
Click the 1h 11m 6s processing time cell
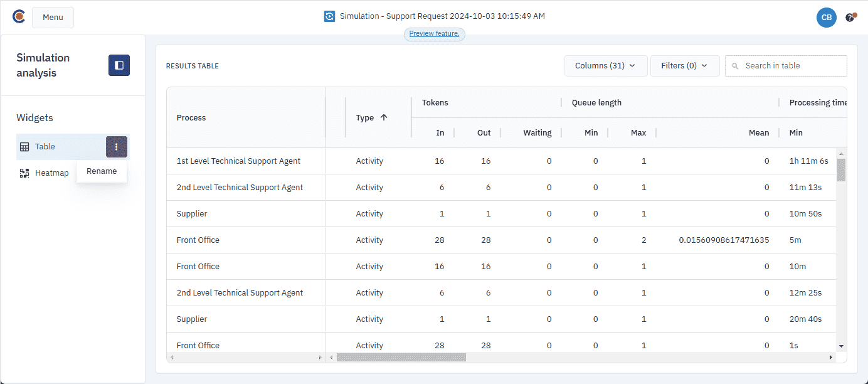click(x=808, y=161)
